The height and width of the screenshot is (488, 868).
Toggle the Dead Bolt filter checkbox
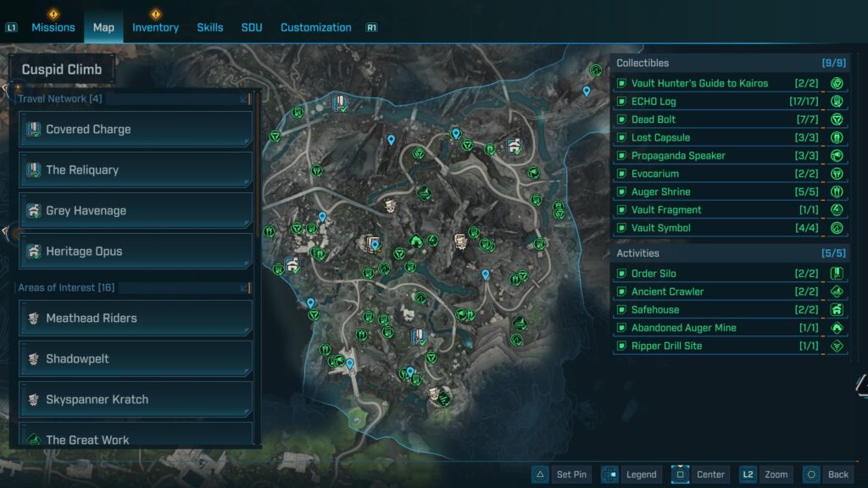coord(621,119)
